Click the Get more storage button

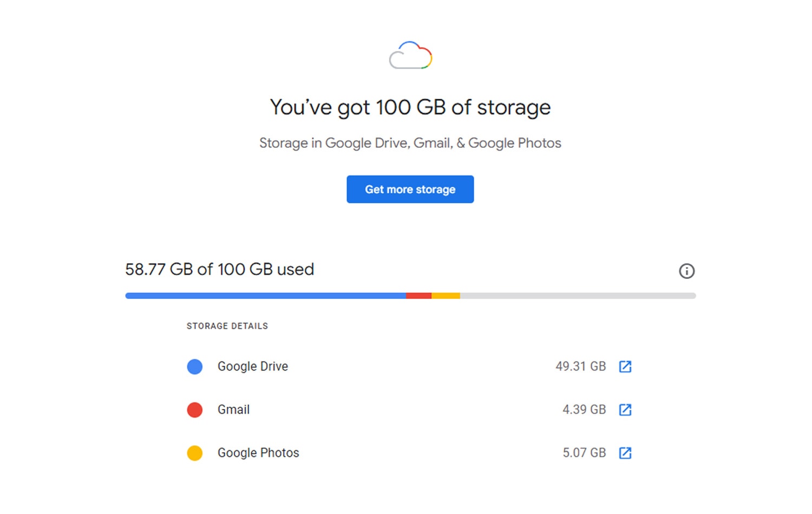[x=410, y=189]
